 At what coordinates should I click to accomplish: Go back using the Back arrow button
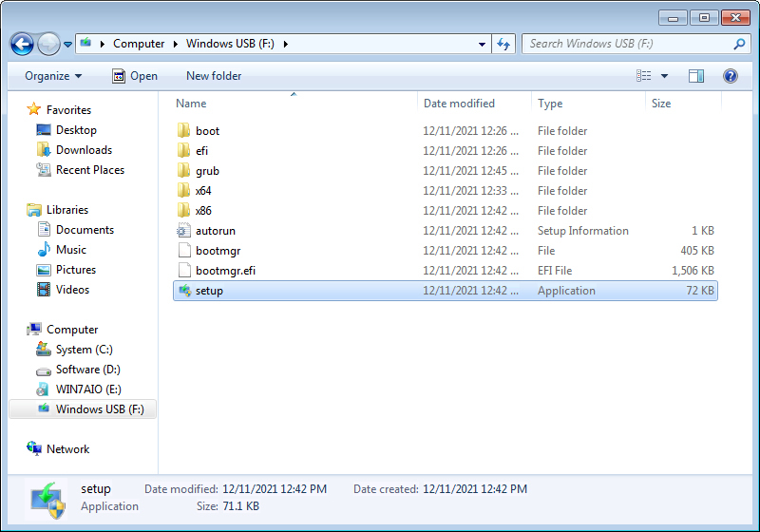pyautogui.click(x=22, y=45)
